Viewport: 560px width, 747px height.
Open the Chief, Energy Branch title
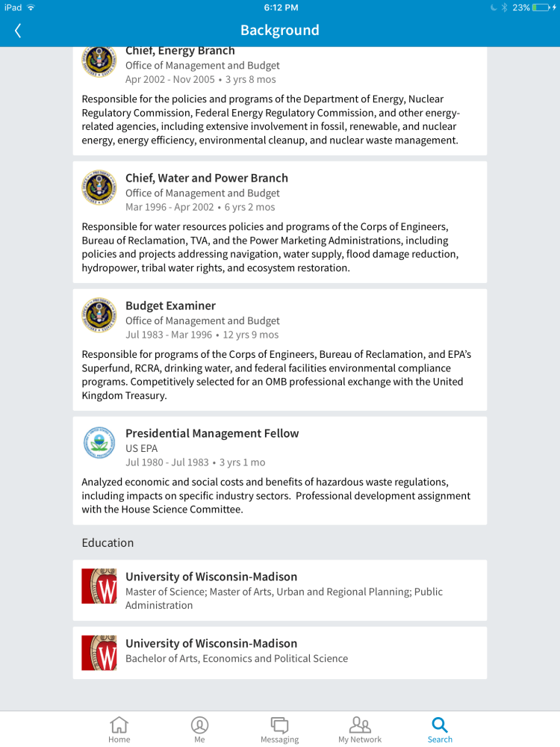(180, 51)
